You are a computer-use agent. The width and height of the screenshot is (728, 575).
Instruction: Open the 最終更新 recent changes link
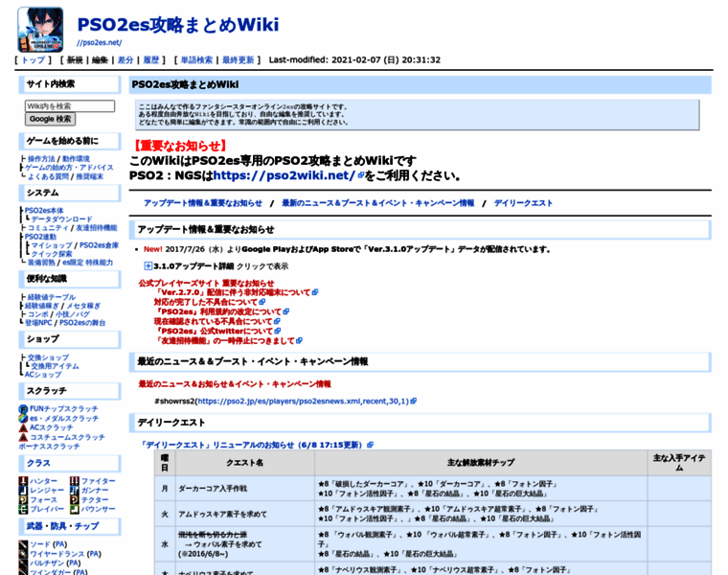point(239,60)
